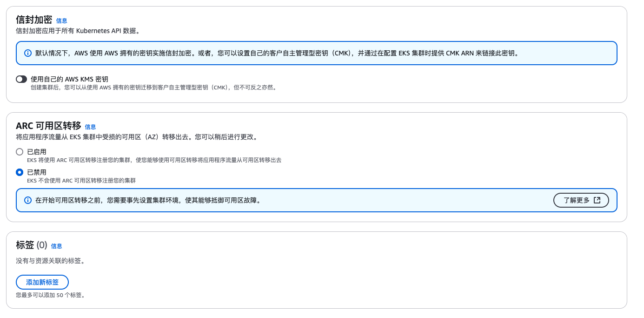Click the description starting 创建集群后
The height and width of the screenshot is (318, 644).
click(153, 88)
